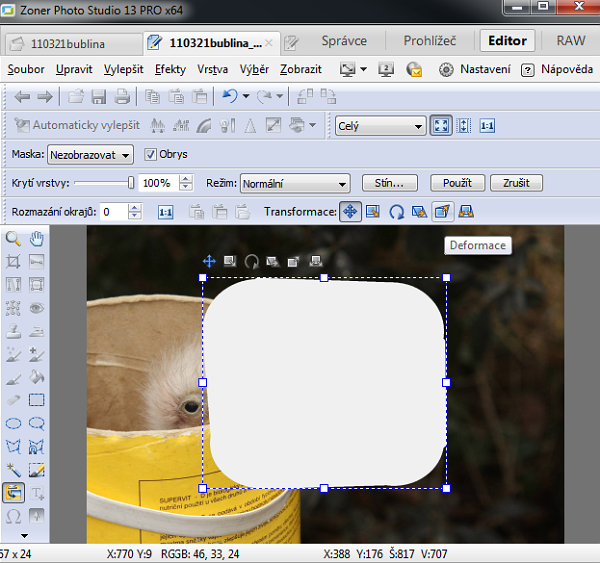Select the Rotate transformation icon
Image resolution: width=600 pixels, height=563 pixels.
pos(396,212)
